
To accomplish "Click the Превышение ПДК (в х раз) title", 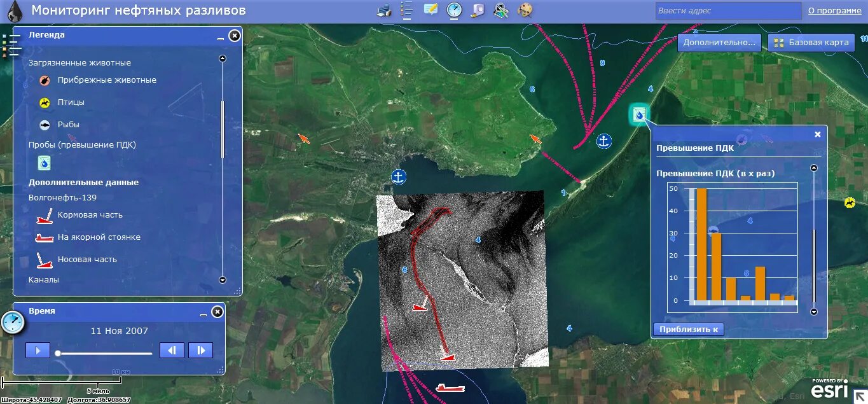I will tap(715, 173).
